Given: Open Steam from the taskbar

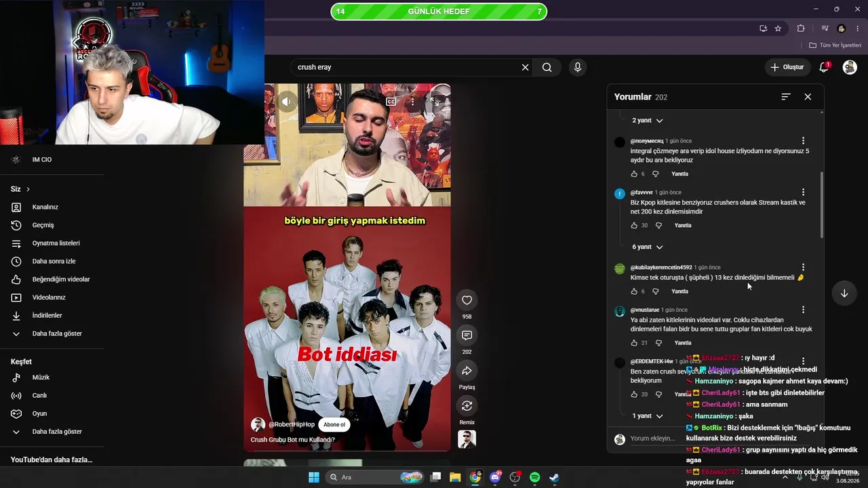Looking at the screenshot, I should pos(554,477).
